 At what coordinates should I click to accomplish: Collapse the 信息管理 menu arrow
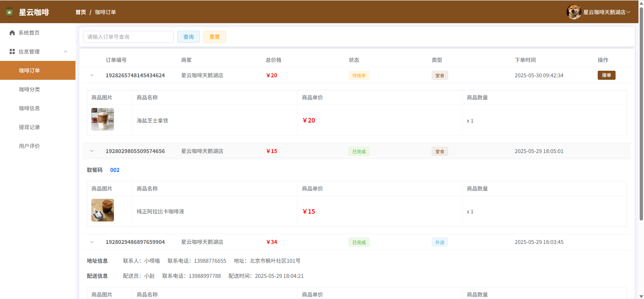[66, 52]
